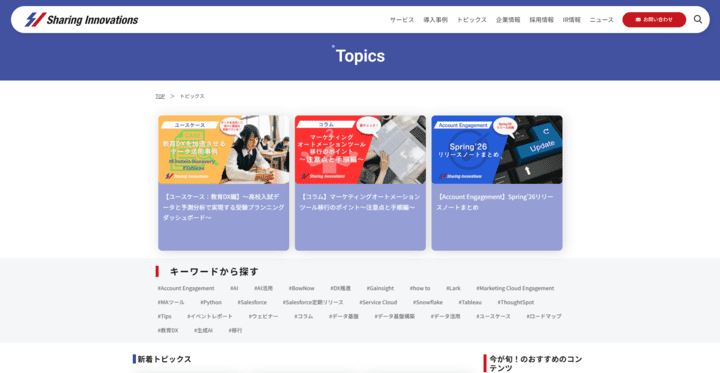Select the #教育DX keyword tag
The image size is (720, 373).
pyautogui.click(x=168, y=330)
